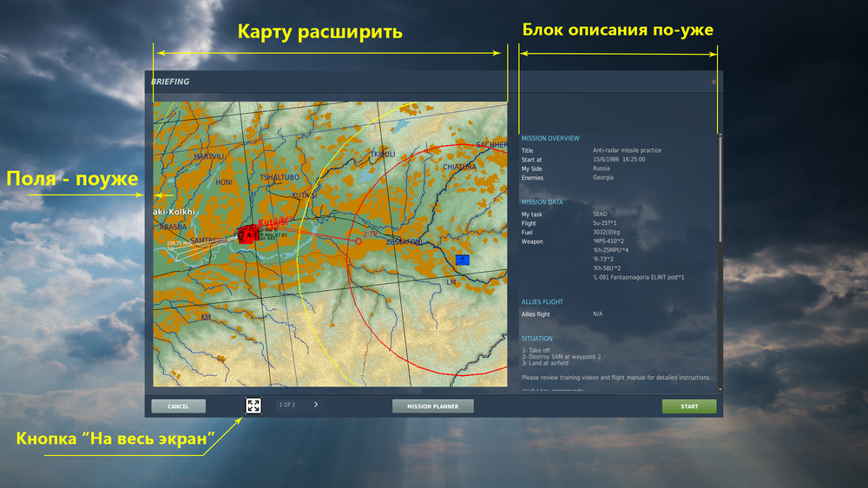Click start time '15/6/1986 16:25:00'

click(619, 160)
